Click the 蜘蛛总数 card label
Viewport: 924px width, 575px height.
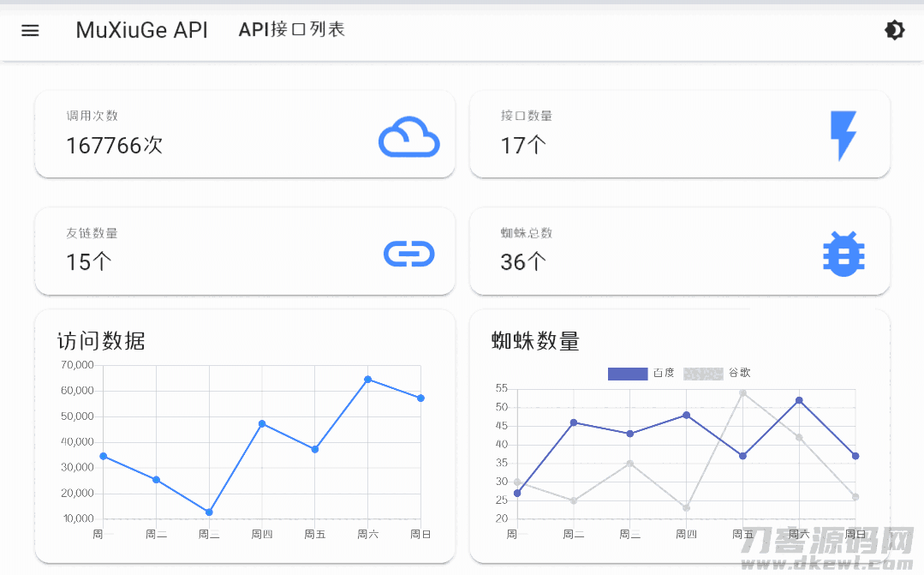[x=527, y=233]
